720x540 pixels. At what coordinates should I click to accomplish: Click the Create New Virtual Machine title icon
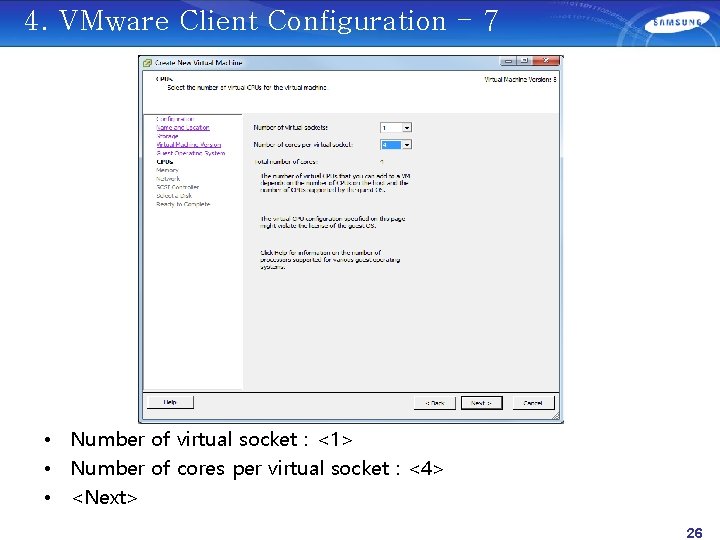tap(147, 63)
